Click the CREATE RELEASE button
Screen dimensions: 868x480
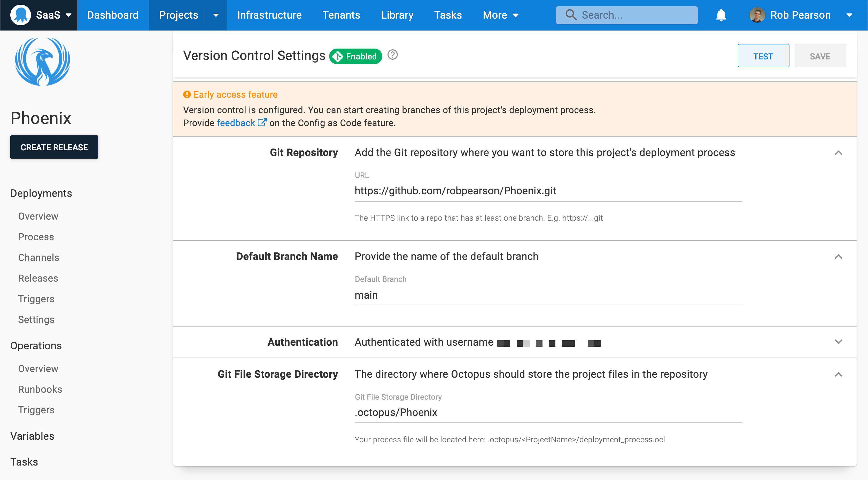[x=54, y=147]
